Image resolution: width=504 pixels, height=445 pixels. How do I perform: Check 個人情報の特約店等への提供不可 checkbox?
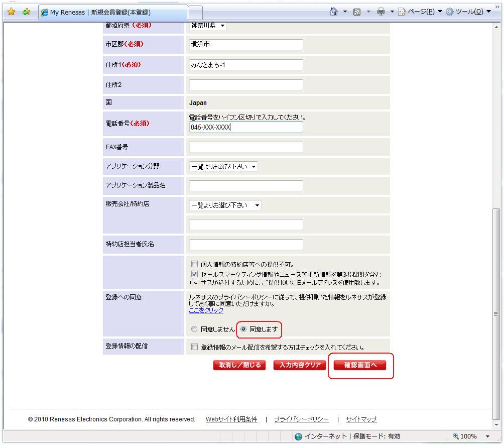(194, 264)
